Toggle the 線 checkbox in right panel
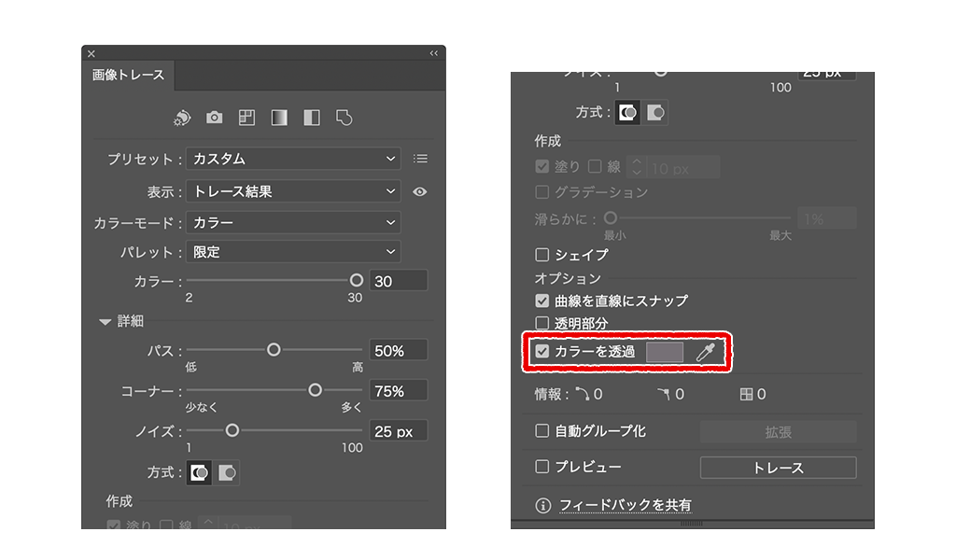This screenshot has height=560, width=956. tap(595, 167)
